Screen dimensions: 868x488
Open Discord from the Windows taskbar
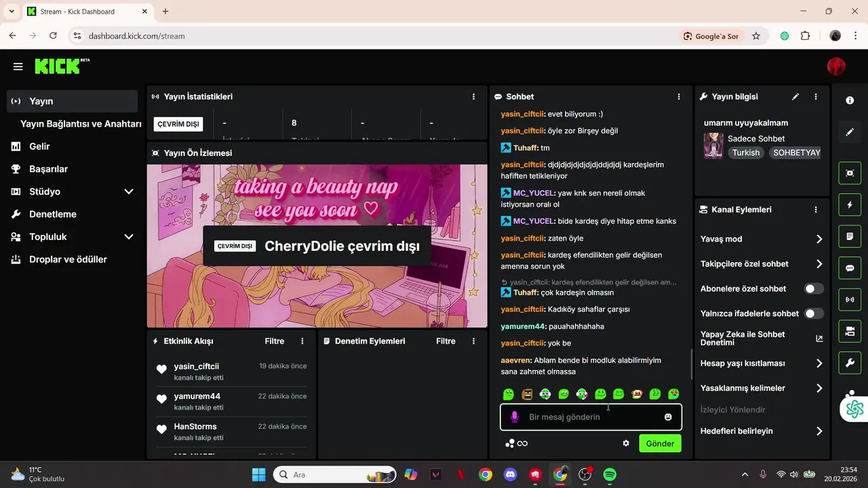pyautogui.click(x=511, y=474)
